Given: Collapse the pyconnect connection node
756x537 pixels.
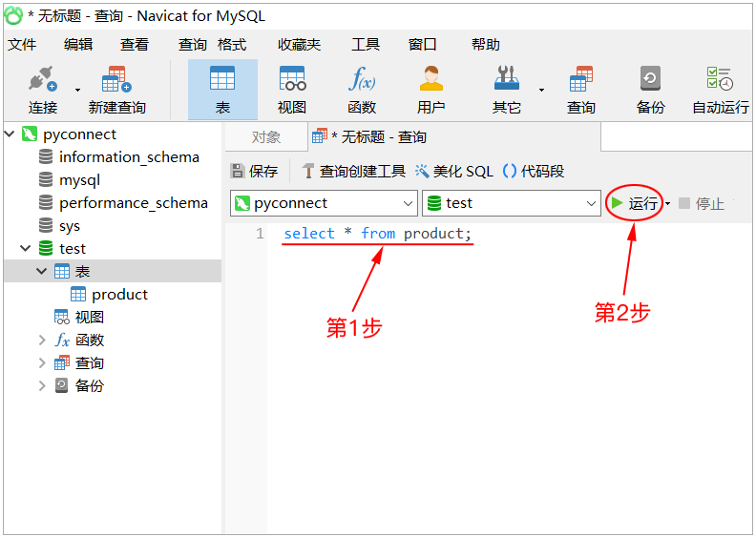Looking at the screenshot, I should point(10,134).
